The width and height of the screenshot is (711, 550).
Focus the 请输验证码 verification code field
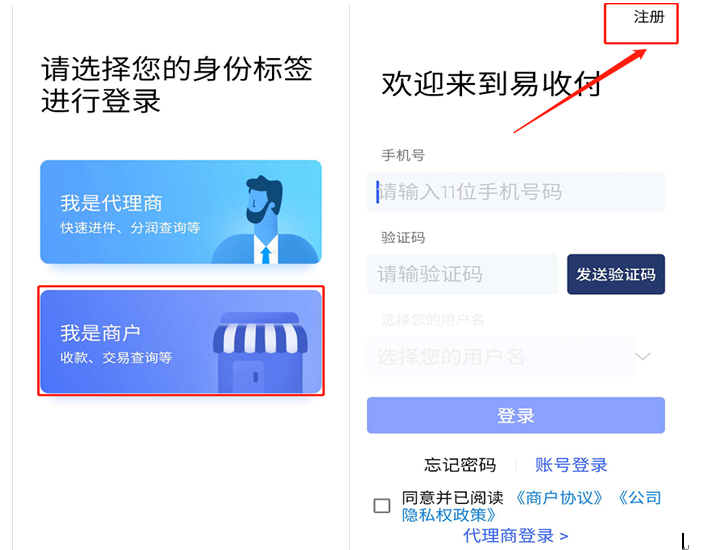tap(462, 274)
